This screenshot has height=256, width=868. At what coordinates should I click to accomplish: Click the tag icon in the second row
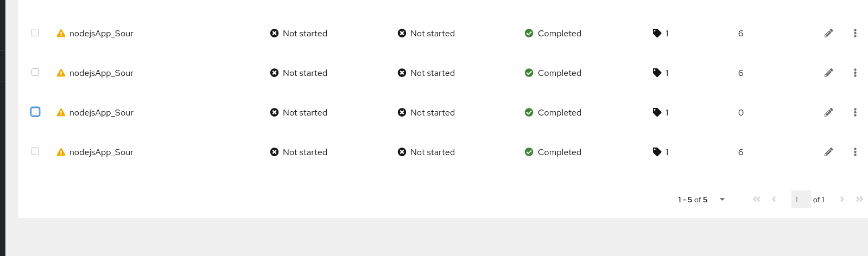tap(657, 73)
